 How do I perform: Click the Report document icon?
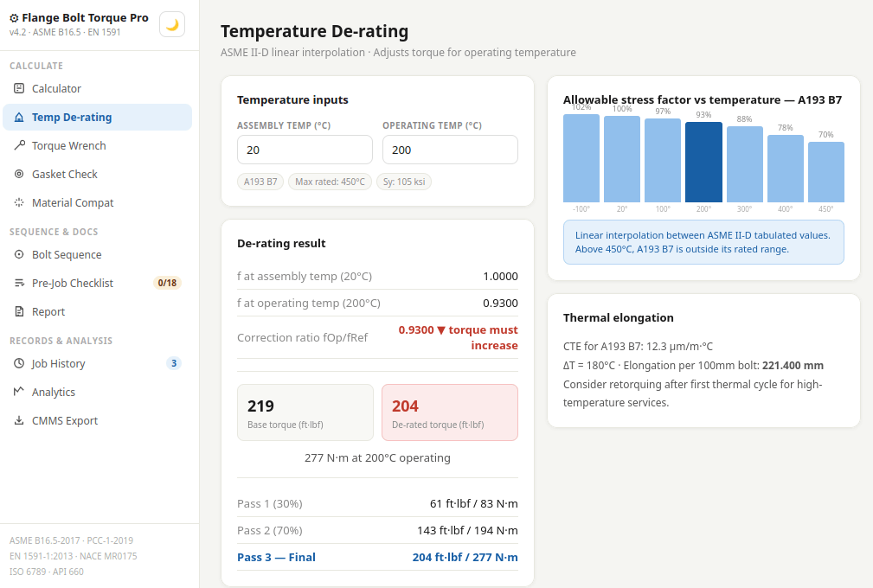coord(20,311)
